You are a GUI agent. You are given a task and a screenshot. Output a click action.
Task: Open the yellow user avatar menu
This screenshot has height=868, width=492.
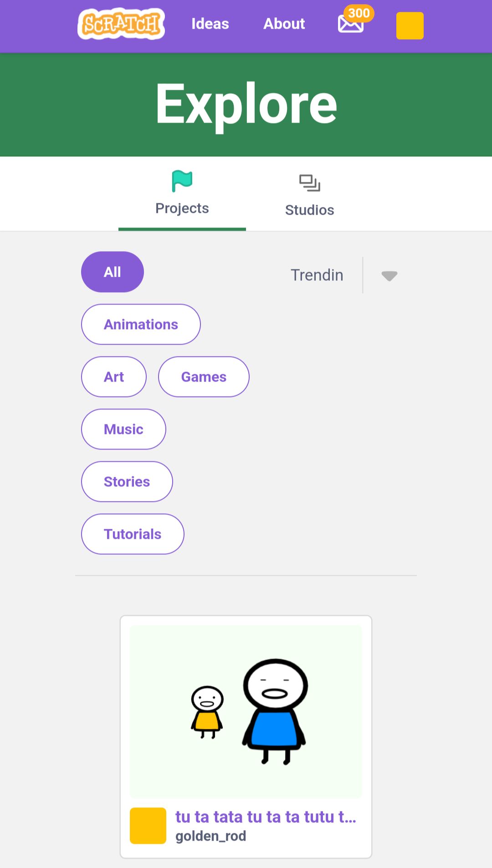[410, 26]
